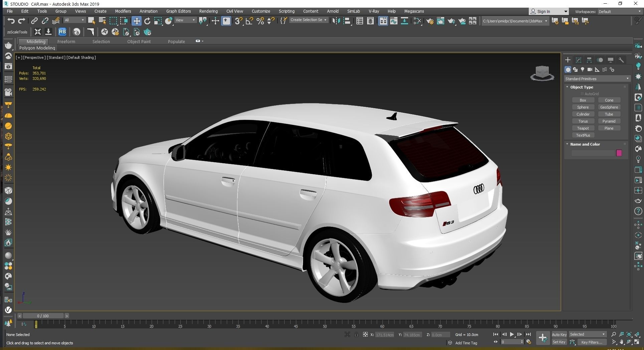Click the Pan View hand icon

coord(622,342)
